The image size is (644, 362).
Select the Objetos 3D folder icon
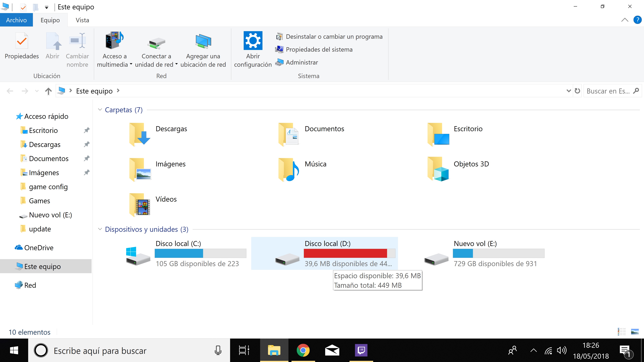pos(438,169)
